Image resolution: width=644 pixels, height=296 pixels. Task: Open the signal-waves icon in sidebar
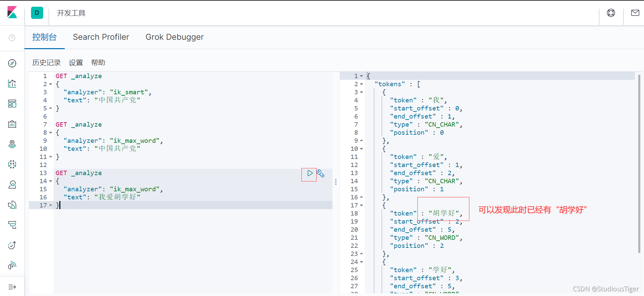coord(12,265)
